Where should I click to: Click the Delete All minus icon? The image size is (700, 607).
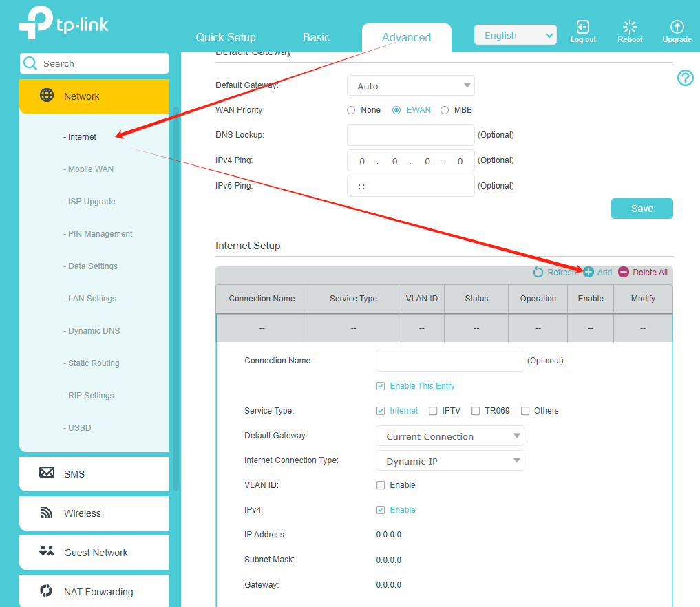pos(624,273)
